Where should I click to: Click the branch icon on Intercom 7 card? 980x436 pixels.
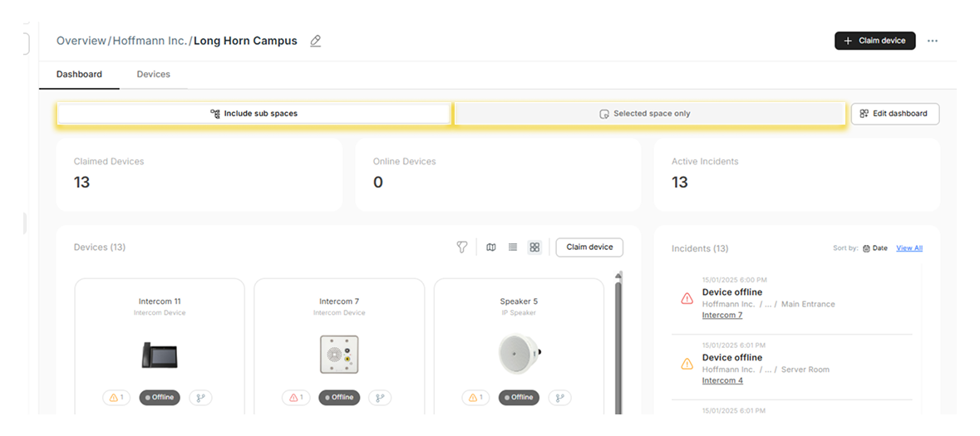380,397
